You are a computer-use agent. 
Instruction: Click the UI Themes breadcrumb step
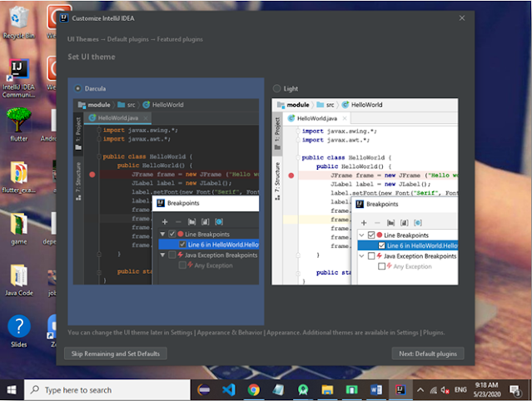point(82,39)
